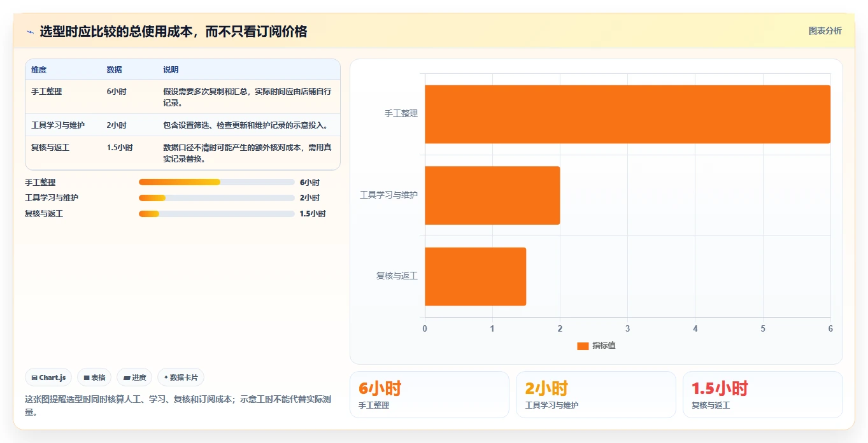
Task: Click the 数据 column header
Action: coord(114,70)
